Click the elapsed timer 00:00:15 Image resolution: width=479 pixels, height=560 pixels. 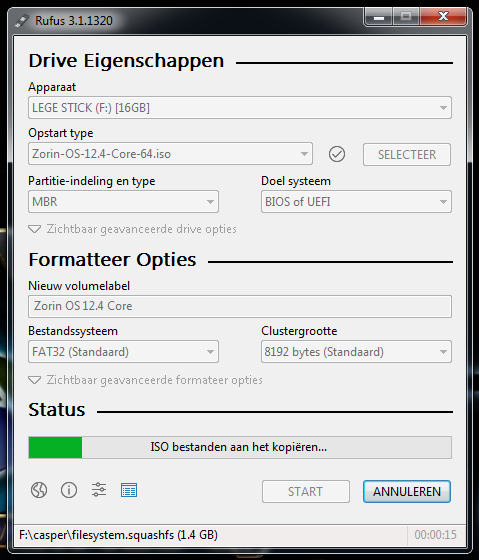[435, 535]
